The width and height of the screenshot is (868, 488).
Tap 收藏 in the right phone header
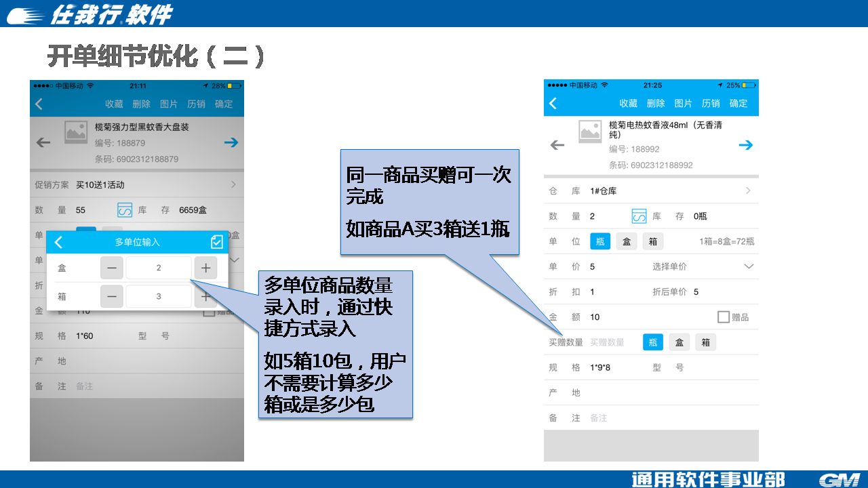click(x=628, y=103)
